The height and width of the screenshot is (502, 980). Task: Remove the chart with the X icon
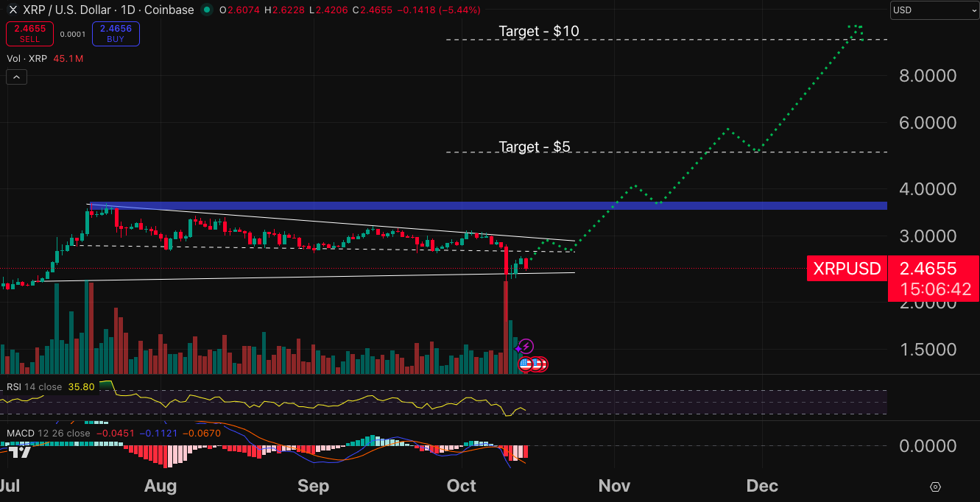point(13,10)
